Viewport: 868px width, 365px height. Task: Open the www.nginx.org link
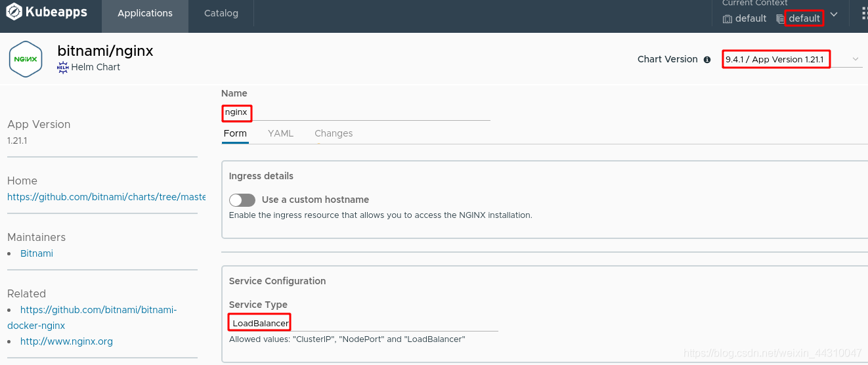point(66,341)
